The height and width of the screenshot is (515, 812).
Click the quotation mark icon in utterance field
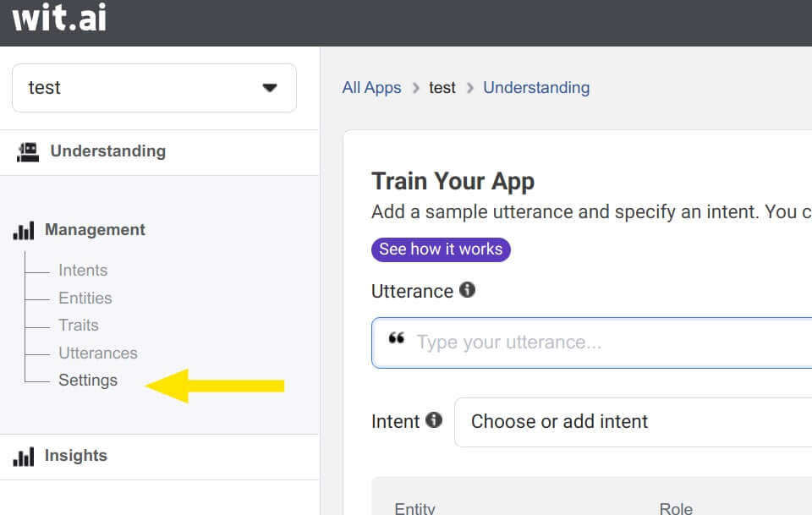point(397,338)
